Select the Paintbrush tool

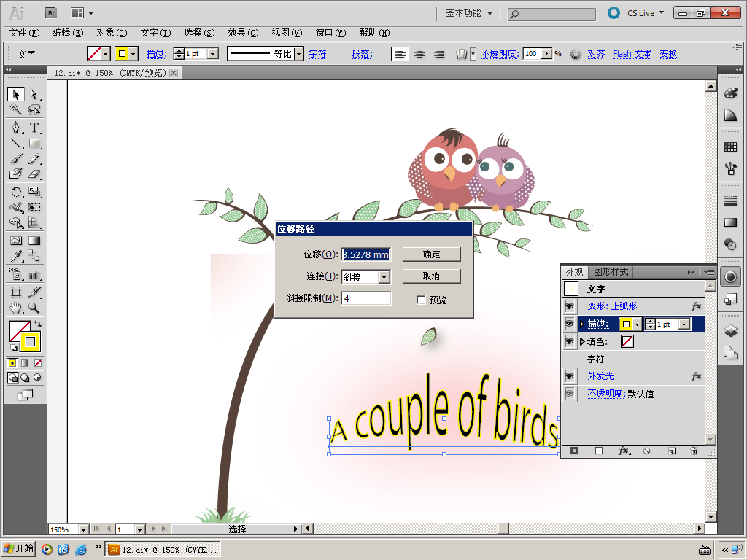16,158
